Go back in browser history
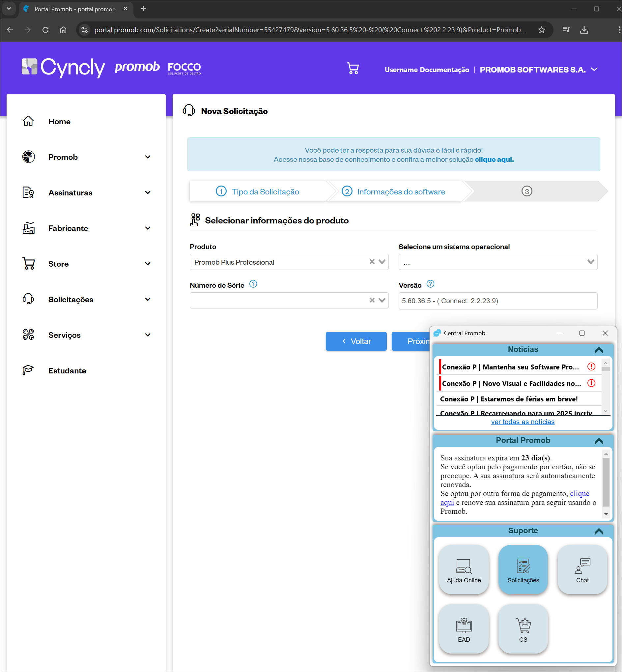Image resolution: width=622 pixels, height=672 pixels. pos(10,30)
